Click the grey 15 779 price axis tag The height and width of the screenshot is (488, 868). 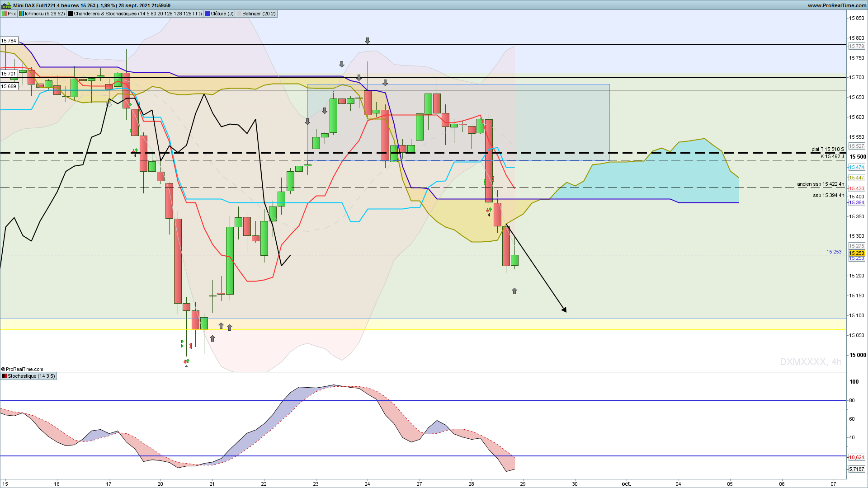[857, 47]
